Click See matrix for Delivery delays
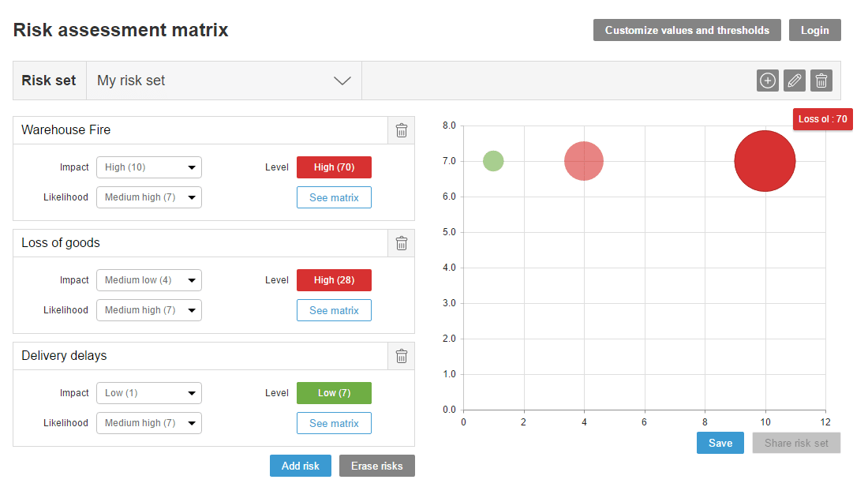Image resolution: width=868 pixels, height=487 pixels. click(x=334, y=422)
